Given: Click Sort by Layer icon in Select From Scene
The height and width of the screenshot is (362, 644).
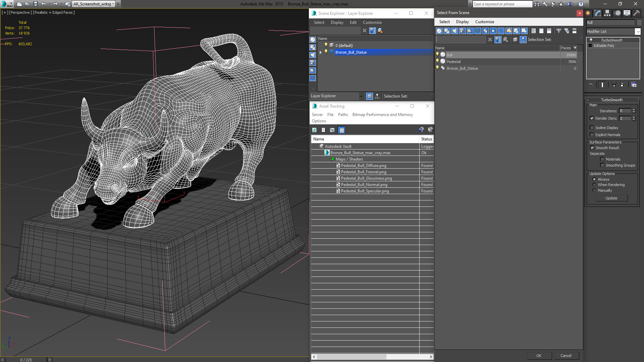Looking at the screenshot, I should pos(515,40).
